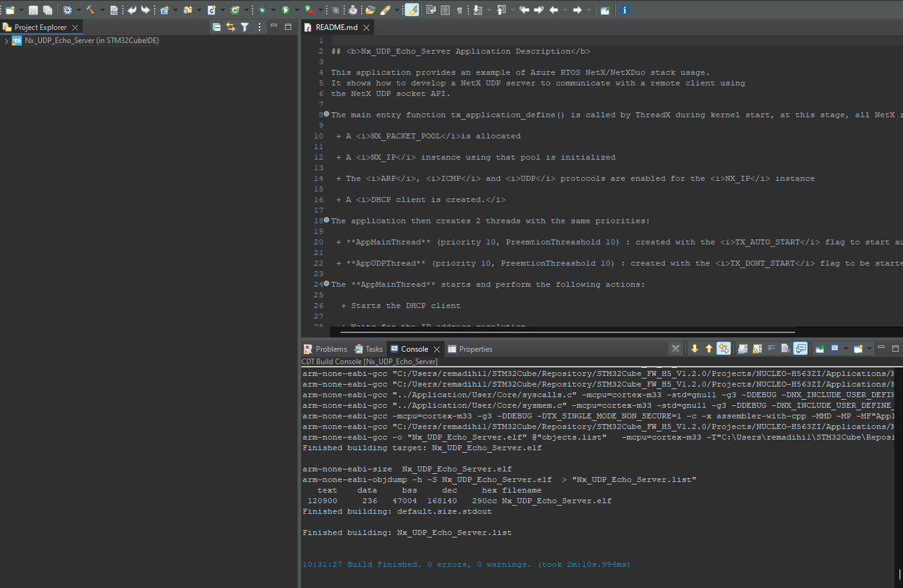Image resolution: width=903 pixels, height=588 pixels.
Task: Start debugging with the bug icon
Action: click(262, 10)
